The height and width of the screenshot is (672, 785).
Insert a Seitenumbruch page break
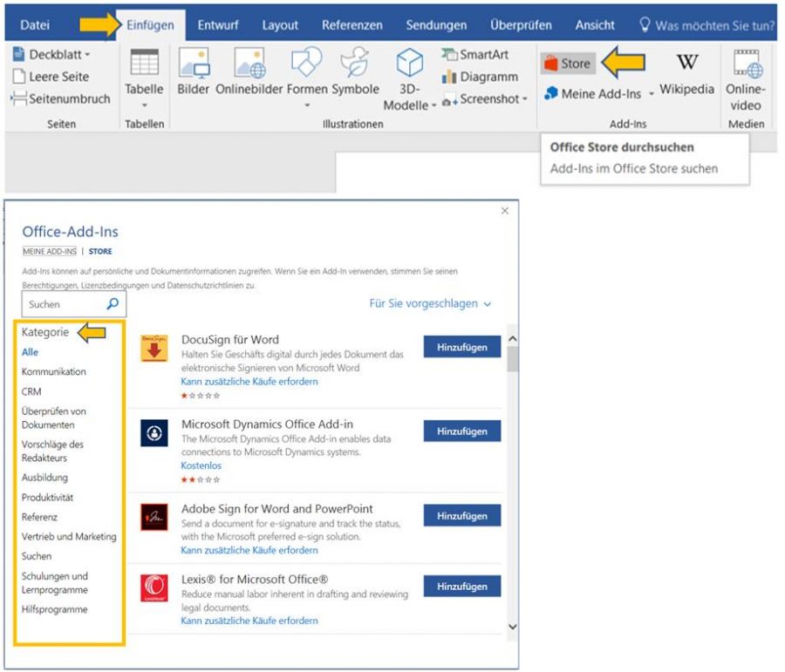[x=60, y=98]
